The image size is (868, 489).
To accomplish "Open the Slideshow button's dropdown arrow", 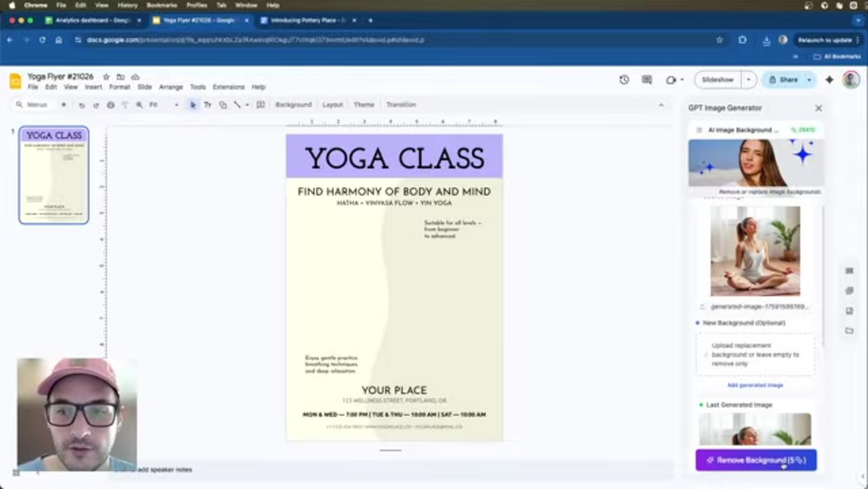I will 747,80.
